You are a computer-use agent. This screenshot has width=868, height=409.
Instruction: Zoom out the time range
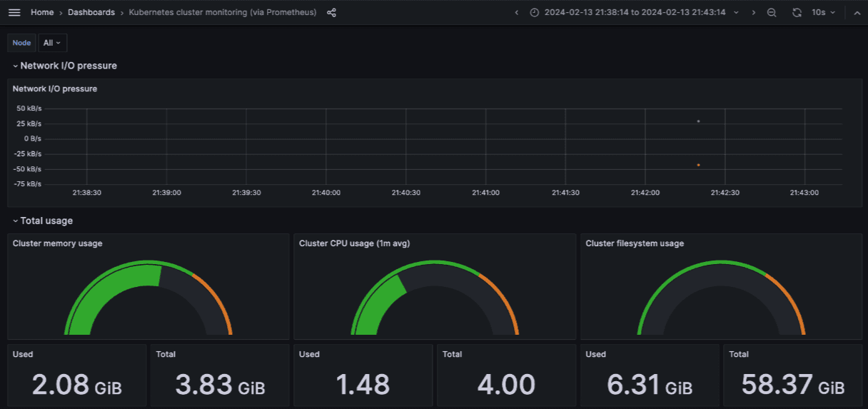tap(772, 13)
